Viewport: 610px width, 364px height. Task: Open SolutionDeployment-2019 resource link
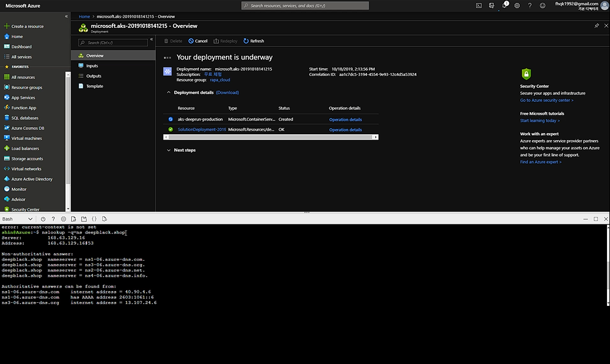[202, 129]
